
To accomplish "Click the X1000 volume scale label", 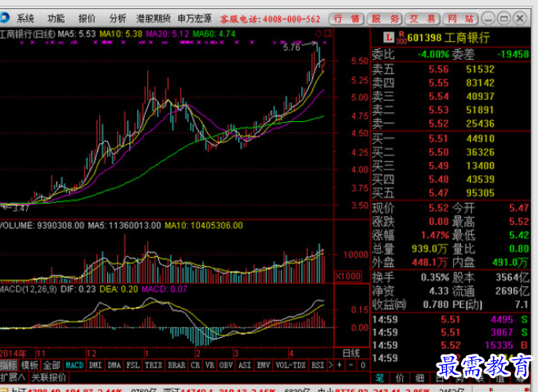I will (x=348, y=276).
